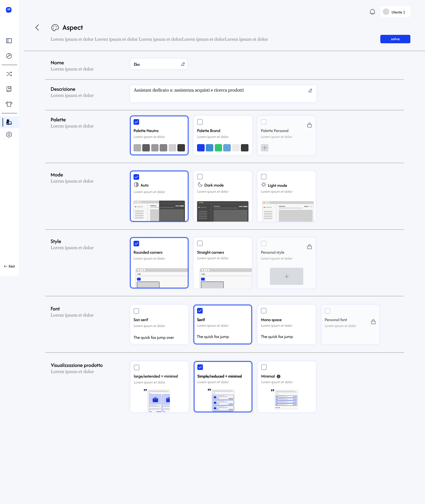Check the San serif checkbox
This screenshot has height=504, width=425.
click(136, 311)
